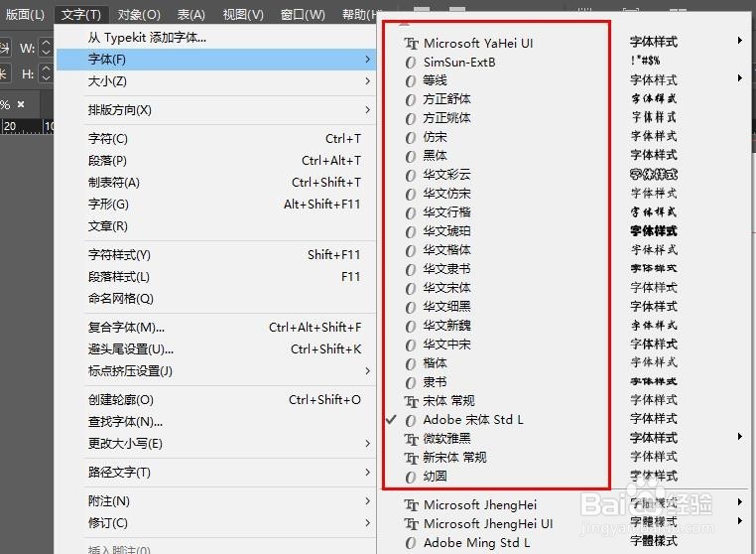The image size is (756, 554).
Task: Click font icon beside 华文中宋
Action: (411, 346)
